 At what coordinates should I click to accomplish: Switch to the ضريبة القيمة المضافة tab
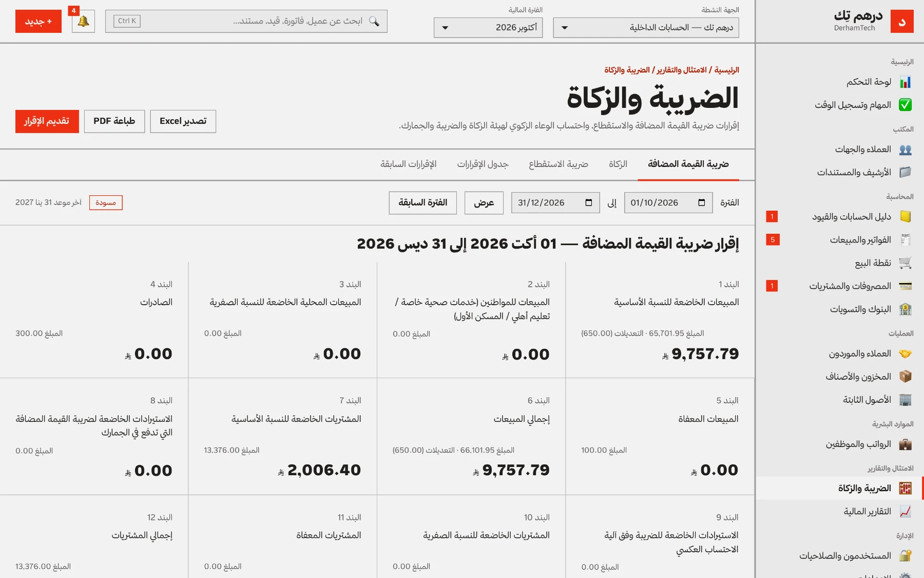point(688,164)
